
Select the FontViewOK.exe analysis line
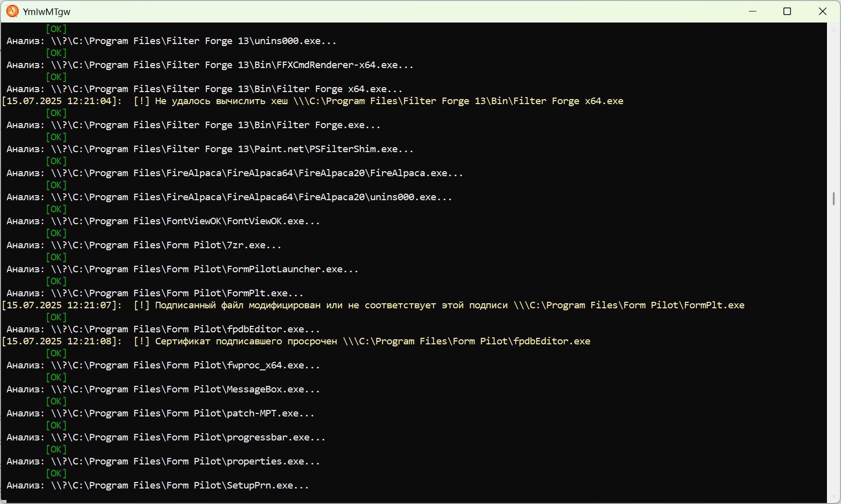[x=163, y=221]
